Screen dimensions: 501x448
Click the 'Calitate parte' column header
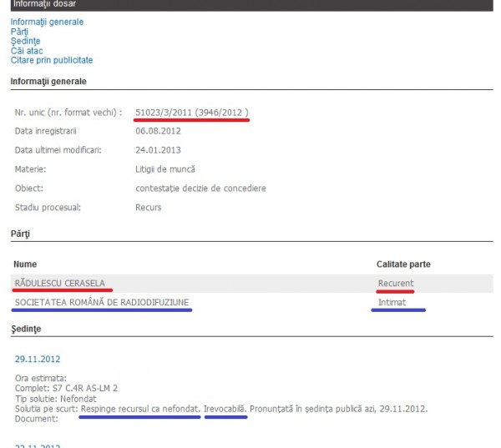point(403,264)
